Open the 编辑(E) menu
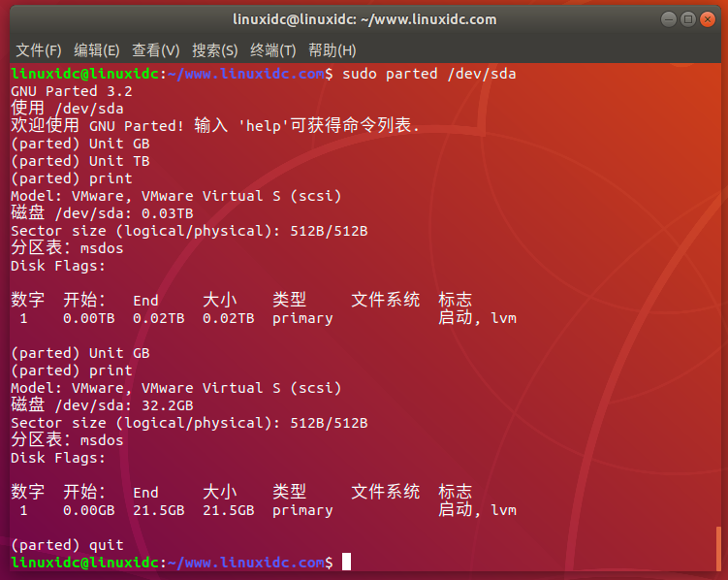This screenshot has height=580, width=728. [97, 50]
